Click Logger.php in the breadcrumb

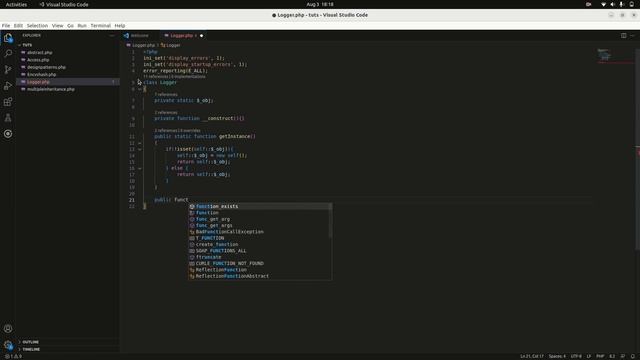(144, 45)
